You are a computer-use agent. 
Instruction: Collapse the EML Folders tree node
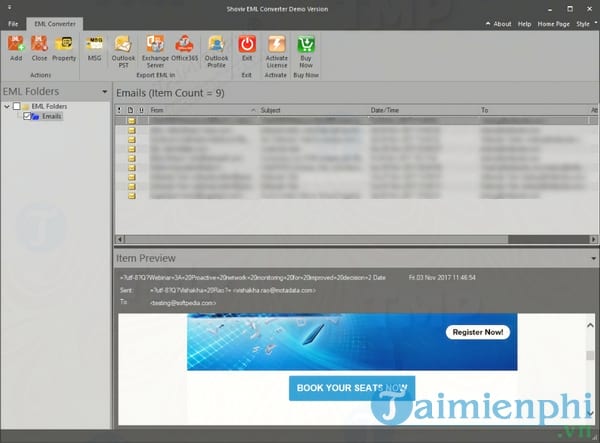tap(7, 106)
